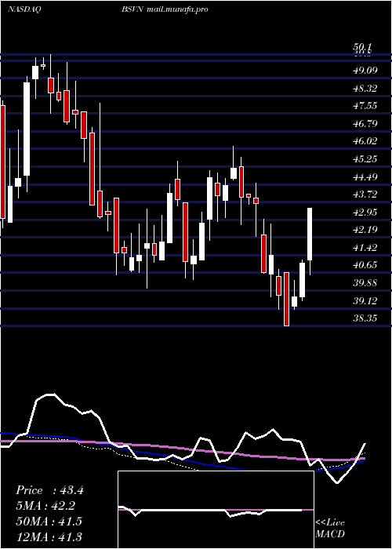Click the 43.72 price axis label
Screen dimensions: 392x549
[365, 195]
